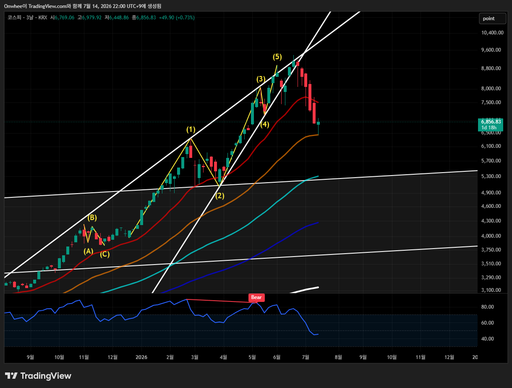Image resolution: width=512 pixels, height=388 pixels.
Task: Click the 6,100.00 price axis label
Action: [x=492, y=146]
